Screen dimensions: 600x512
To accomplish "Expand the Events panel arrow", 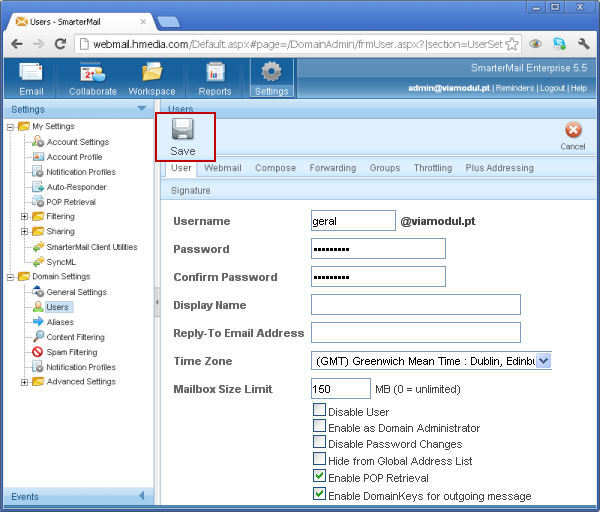I will (x=142, y=496).
